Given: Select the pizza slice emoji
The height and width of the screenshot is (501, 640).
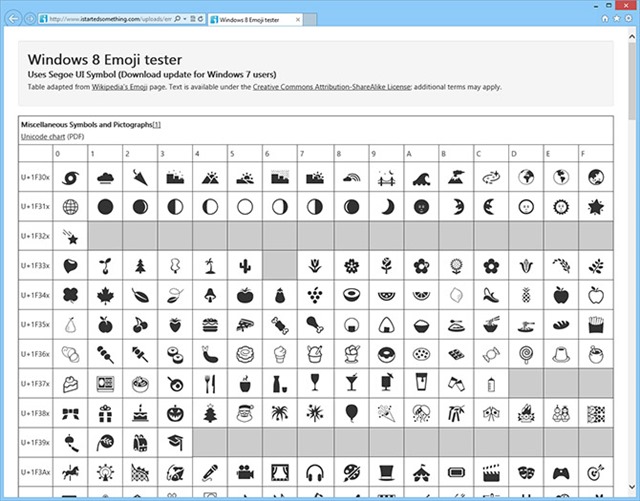Looking at the screenshot, I should pos(245,325).
